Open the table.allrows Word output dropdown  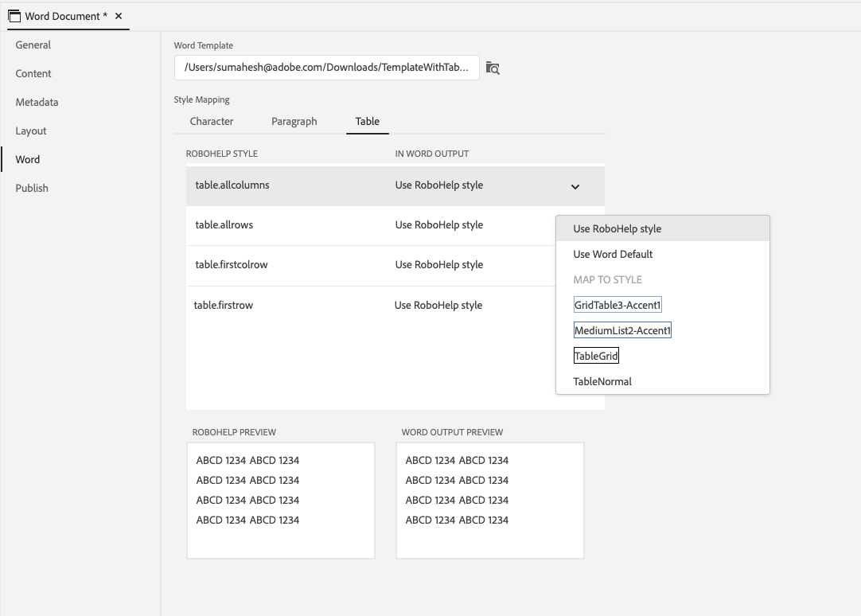point(439,225)
